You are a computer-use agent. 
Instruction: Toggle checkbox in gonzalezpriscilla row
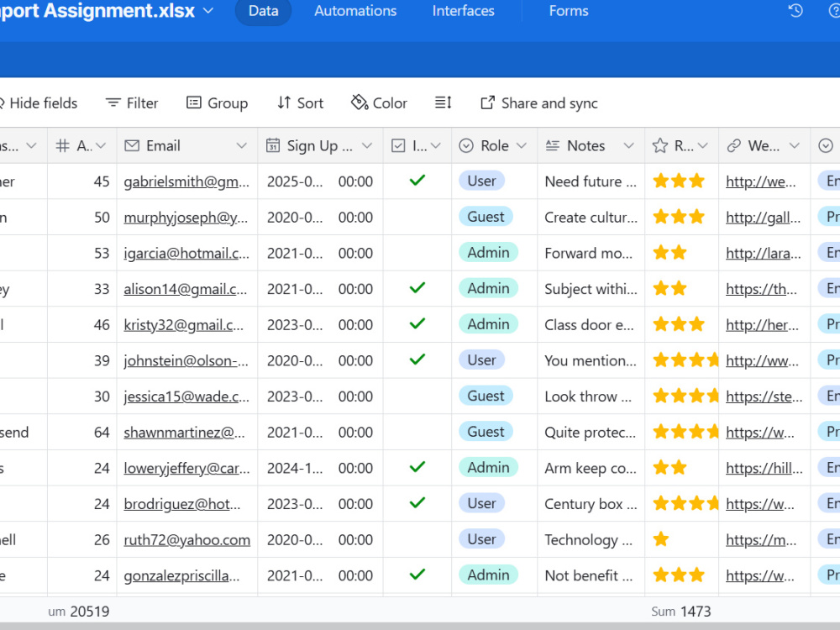417,575
